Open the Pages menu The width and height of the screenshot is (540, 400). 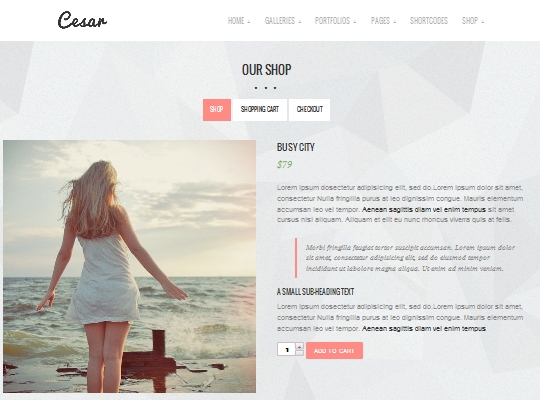click(x=383, y=21)
